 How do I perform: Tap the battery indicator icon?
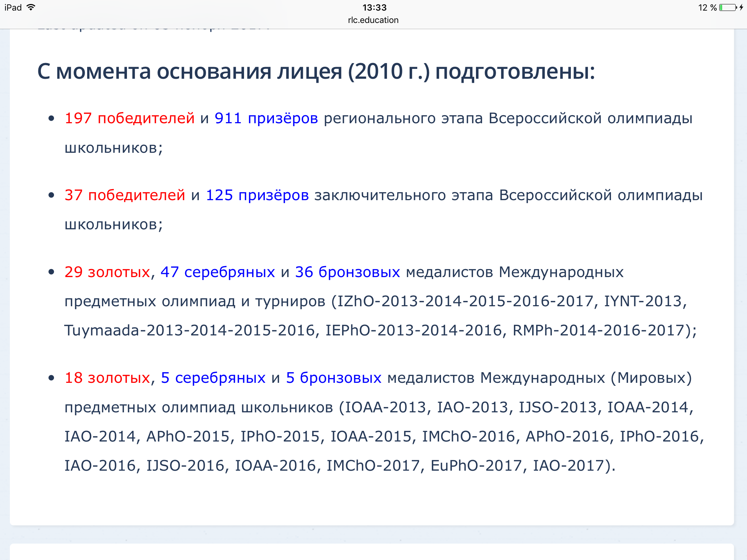(728, 8)
